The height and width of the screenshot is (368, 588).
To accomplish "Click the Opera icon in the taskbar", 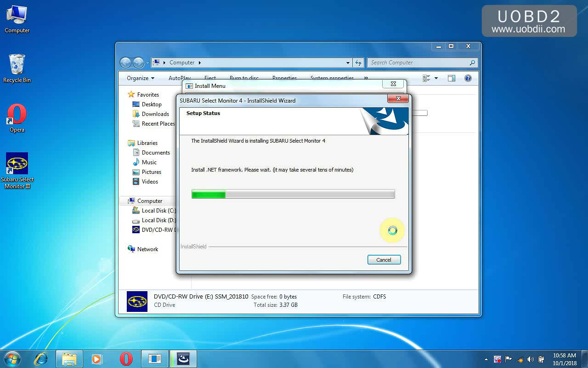I will tap(126, 359).
